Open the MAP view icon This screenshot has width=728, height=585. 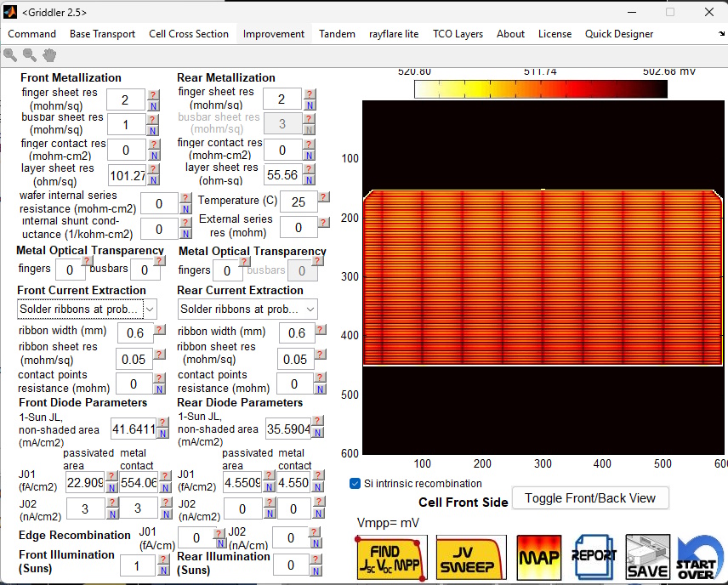click(x=537, y=557)
